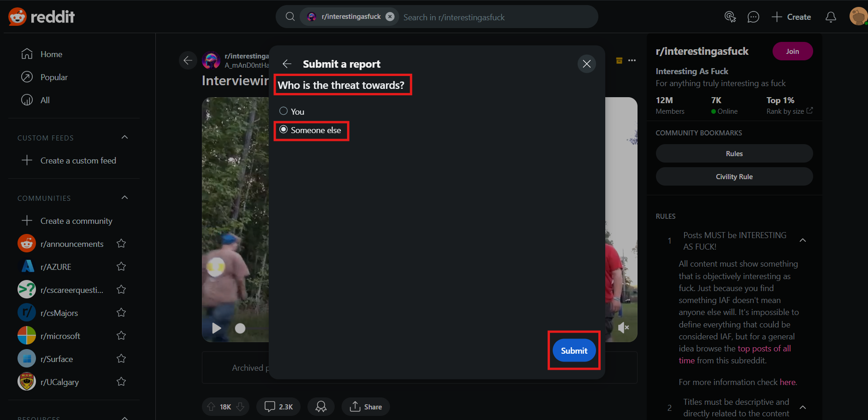Image resolution: width=868 pixels, height=420 pixels.
Task: Click the Create post button
Action: tap(791, 17)
